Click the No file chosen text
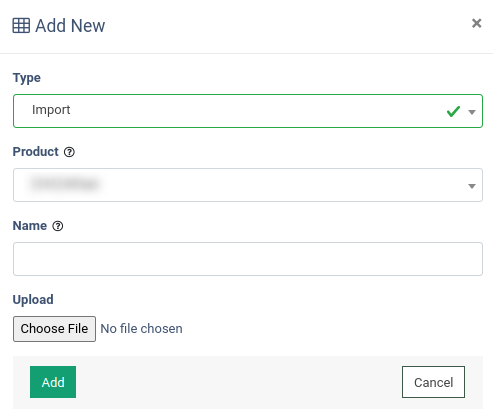The image size is (493, 419). [x=141, y=329]
